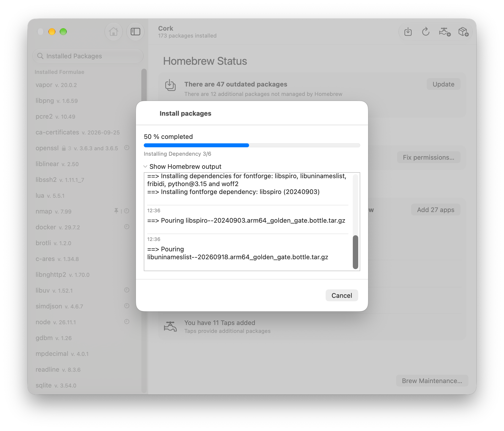Go to the Home status screen icon

point(113,32)
